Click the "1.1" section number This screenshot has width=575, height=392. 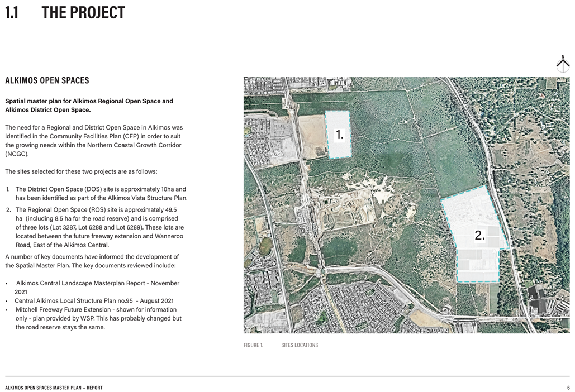pyautogui.click(x=12, y=13)
